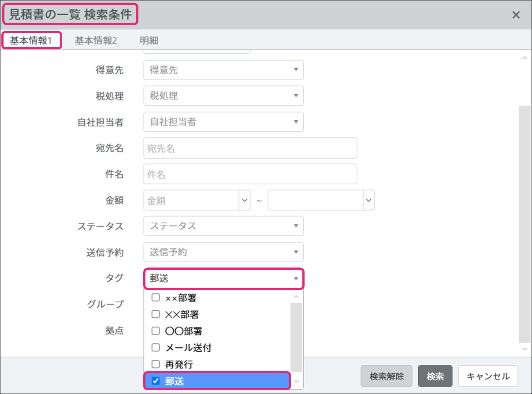Open the 税処理 dropdown
Screen dimensions: 532x394
223,96
